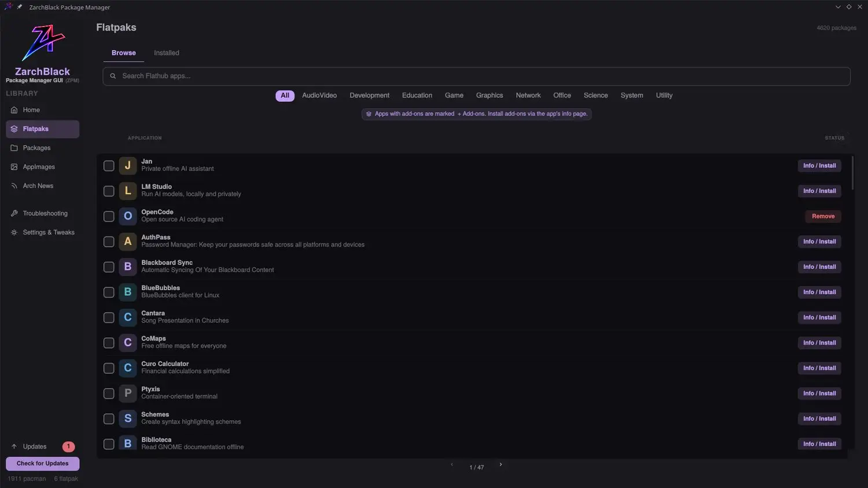Filter by the System category
868x488 pixels.
632,96
